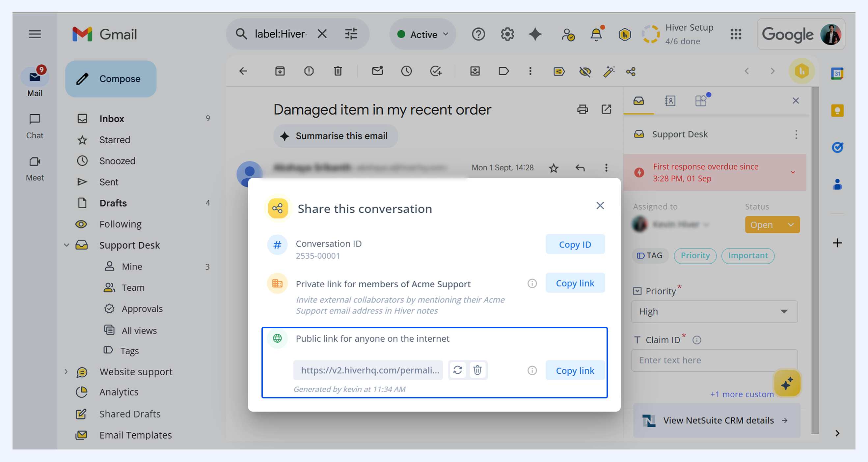Switch to the Hiver contact details tab
Image resolution: width=868 pixels, height=462 pixels.
click(670, 101)
